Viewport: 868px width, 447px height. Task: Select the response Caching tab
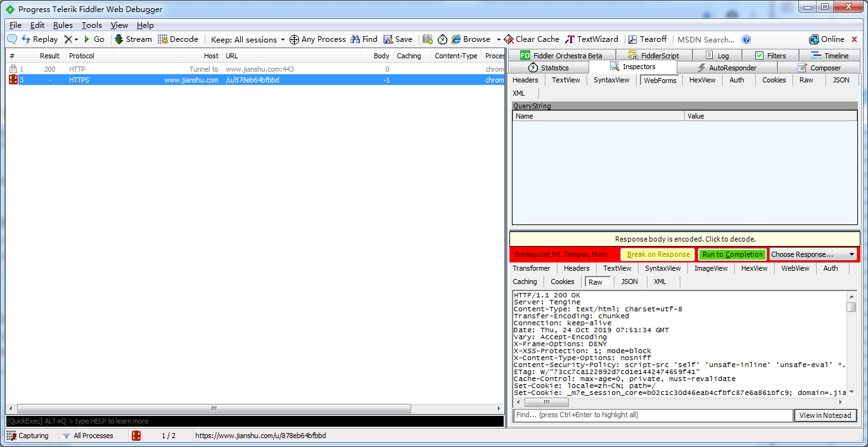pyautogui.click(x=525, y=282)
